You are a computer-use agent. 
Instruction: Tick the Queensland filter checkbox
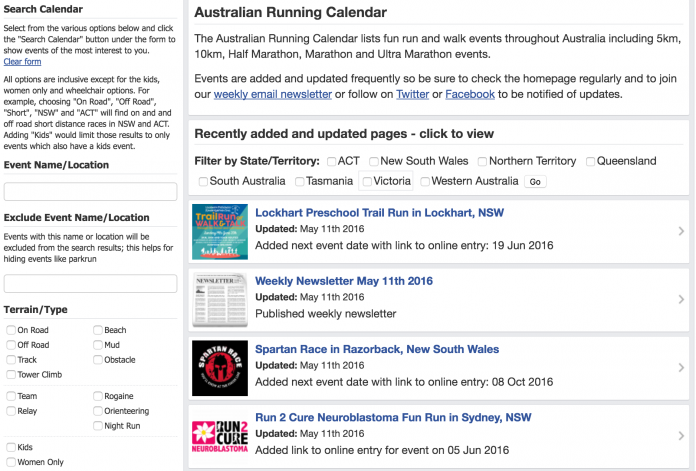tap(590, 162)
